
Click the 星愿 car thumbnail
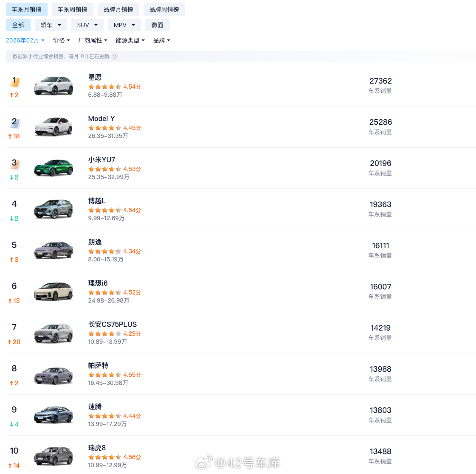(54, 86)
